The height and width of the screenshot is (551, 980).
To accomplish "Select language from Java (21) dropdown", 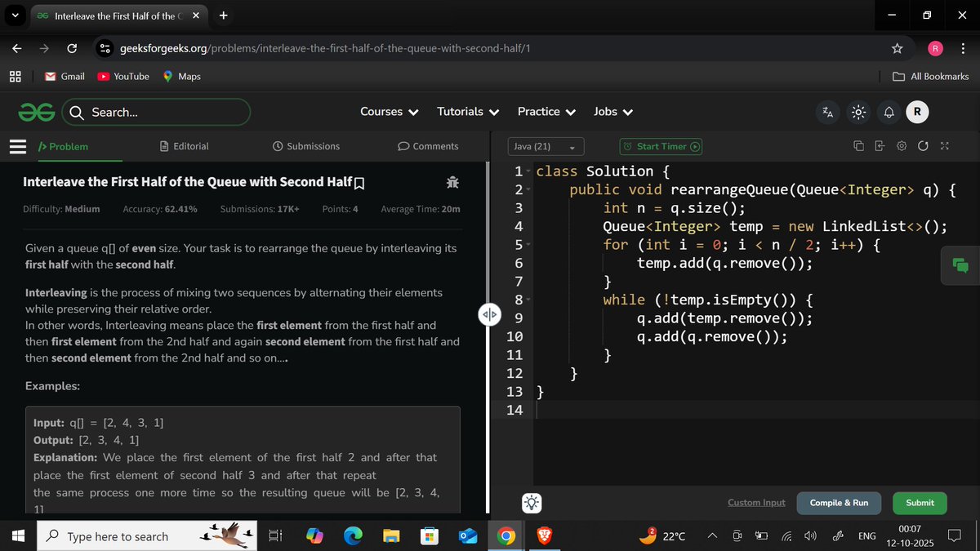I will click(x=545, y=147).
